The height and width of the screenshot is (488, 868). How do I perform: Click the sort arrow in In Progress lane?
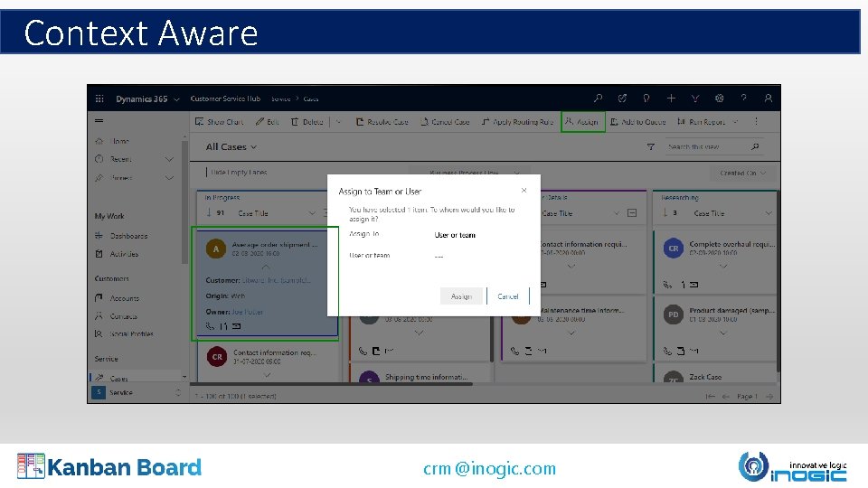pyautogui.click(x=209, y=212)
